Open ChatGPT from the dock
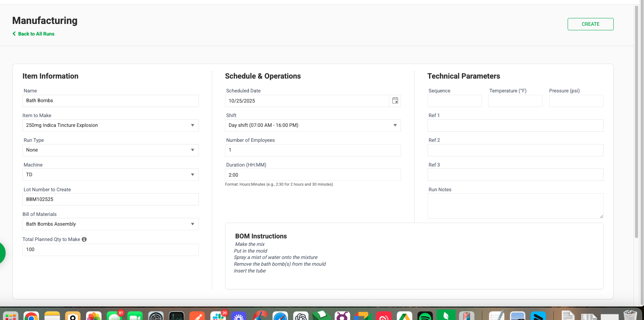644x320 pixels. pyautogui.click(x=301, y=317)
